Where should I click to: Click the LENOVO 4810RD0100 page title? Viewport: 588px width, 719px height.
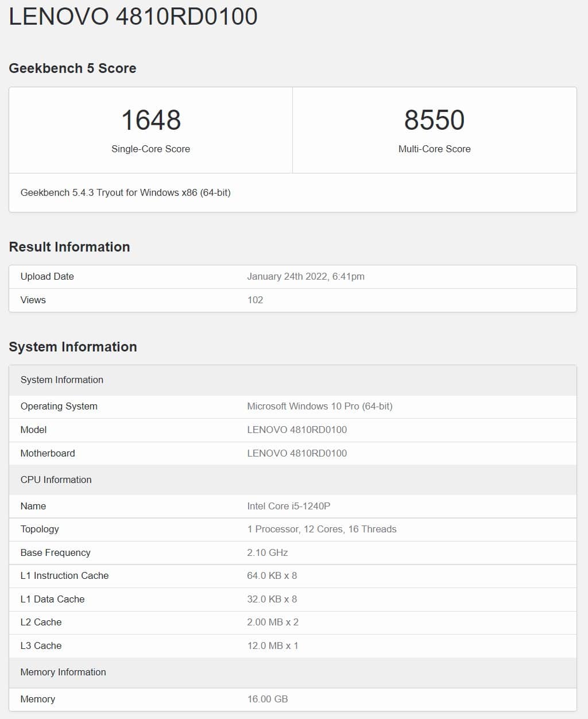point(133,16)
